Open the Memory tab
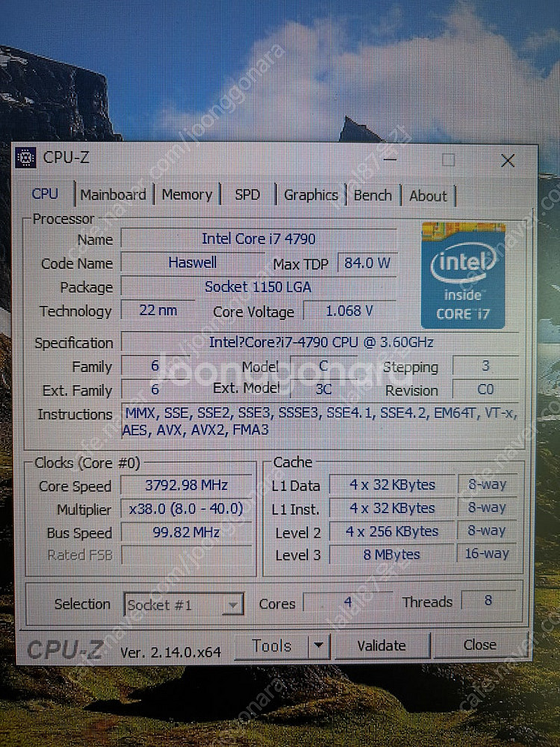 pyautogui.click(x=187, y=195)
